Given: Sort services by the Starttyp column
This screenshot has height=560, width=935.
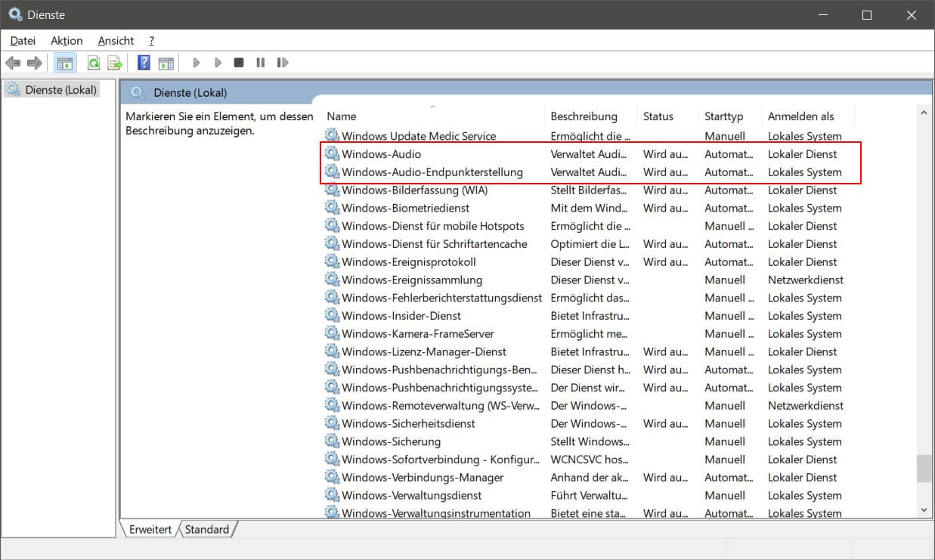Looking at the screenshot, I should tap(725, 116).
